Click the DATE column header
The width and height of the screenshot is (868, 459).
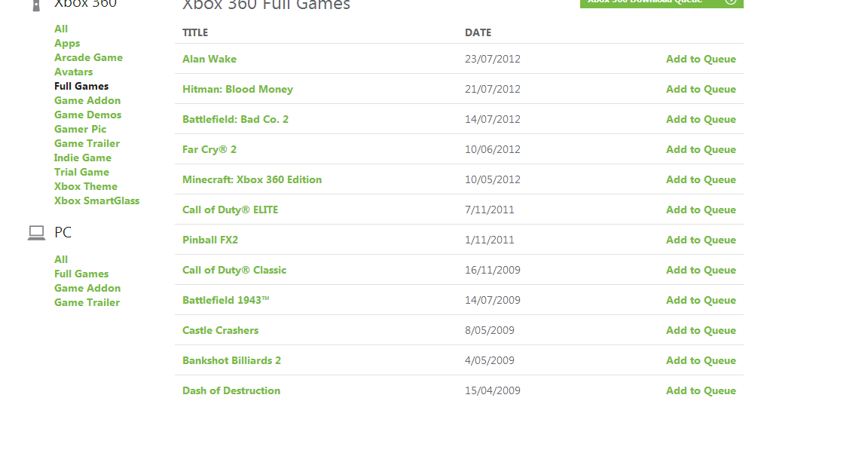[x=478, y=32]
